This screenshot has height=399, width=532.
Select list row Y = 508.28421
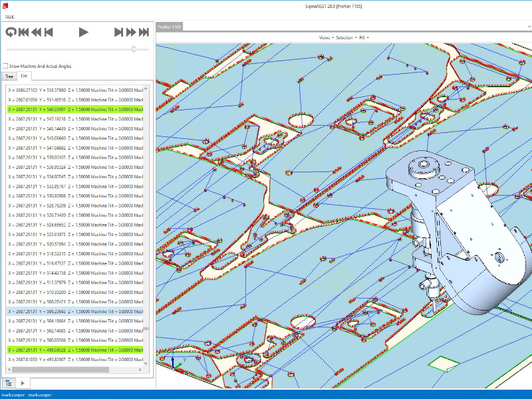coord(75,302)
